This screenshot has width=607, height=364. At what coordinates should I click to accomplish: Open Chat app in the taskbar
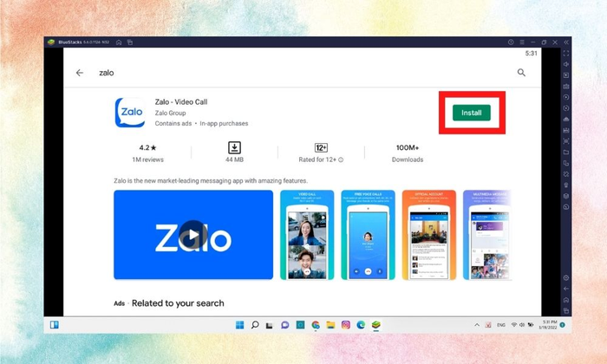285,325
